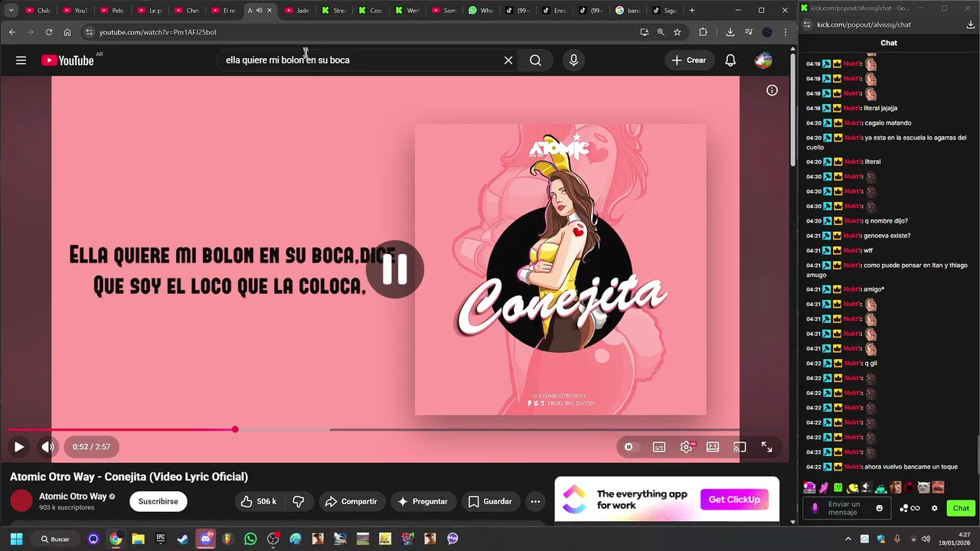Viewport: 980px width, 551px height.
Task: Click the video progress bar scrubber
Action: tap(235, 429)
